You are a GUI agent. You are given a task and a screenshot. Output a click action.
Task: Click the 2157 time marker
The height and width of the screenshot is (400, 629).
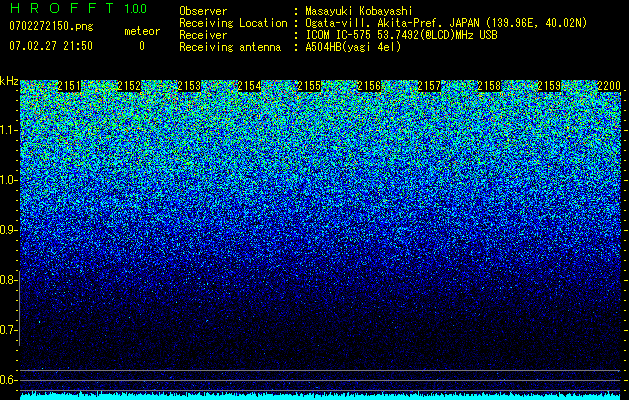(x=429, y=86)
